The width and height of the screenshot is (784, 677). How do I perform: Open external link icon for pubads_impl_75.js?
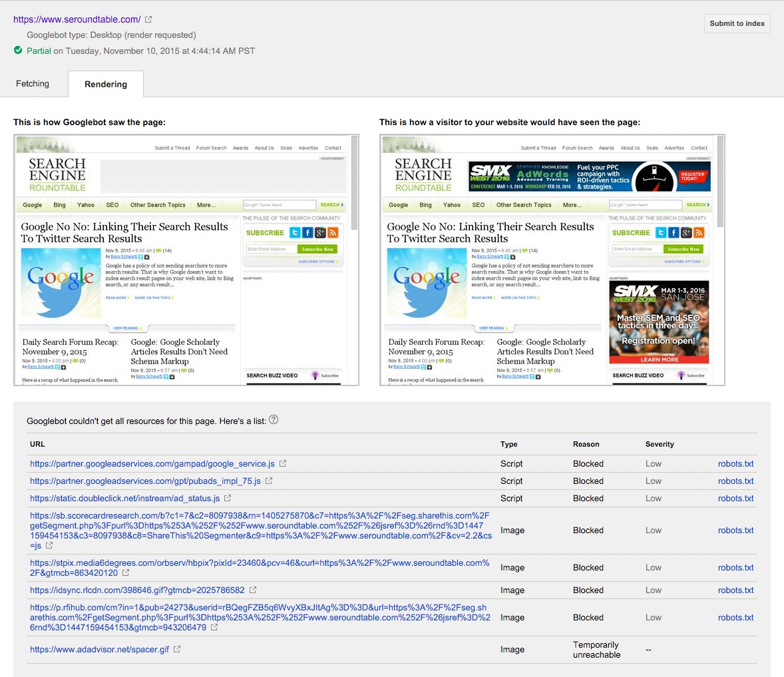click(269, 481)
